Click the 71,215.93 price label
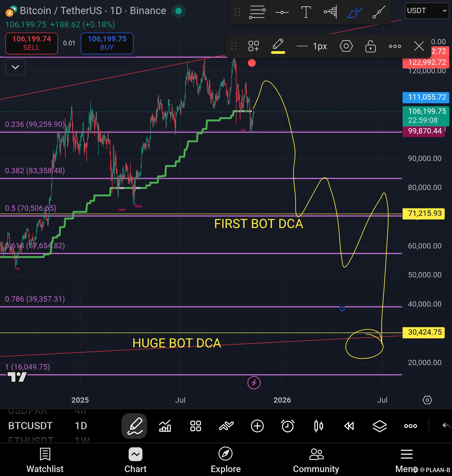The image size is (452, 476). point(424,214)
